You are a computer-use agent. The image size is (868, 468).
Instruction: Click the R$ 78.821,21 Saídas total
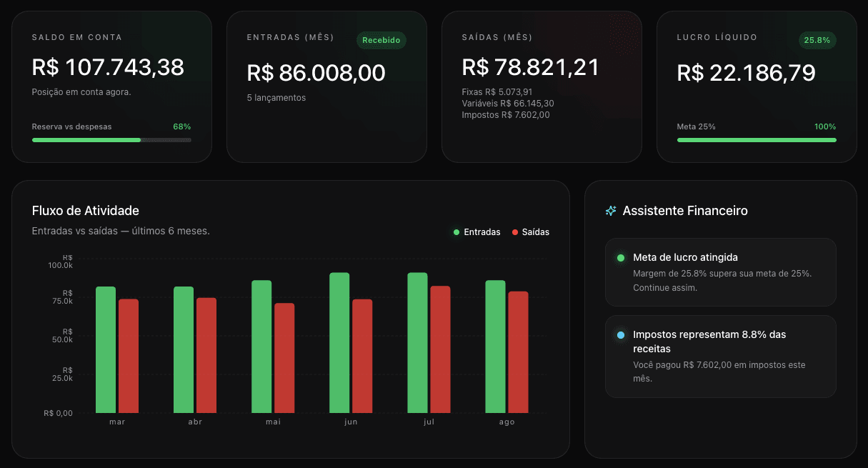click(530, 67)
